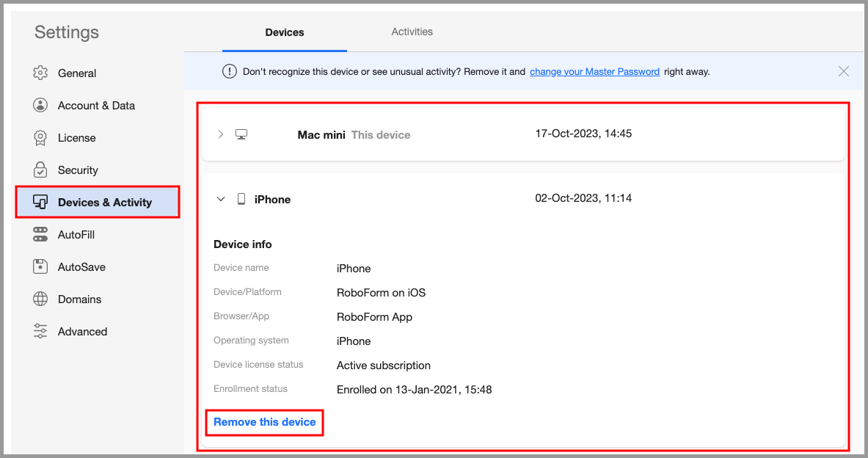
Task: Open AutoFill settings from the sidebar
Action: tap(40, 234)
